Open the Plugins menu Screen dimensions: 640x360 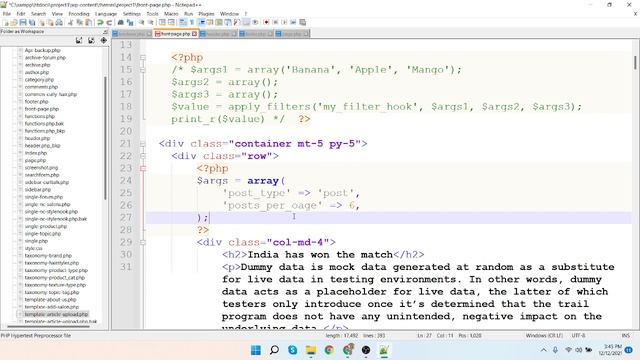pos(206,14)
